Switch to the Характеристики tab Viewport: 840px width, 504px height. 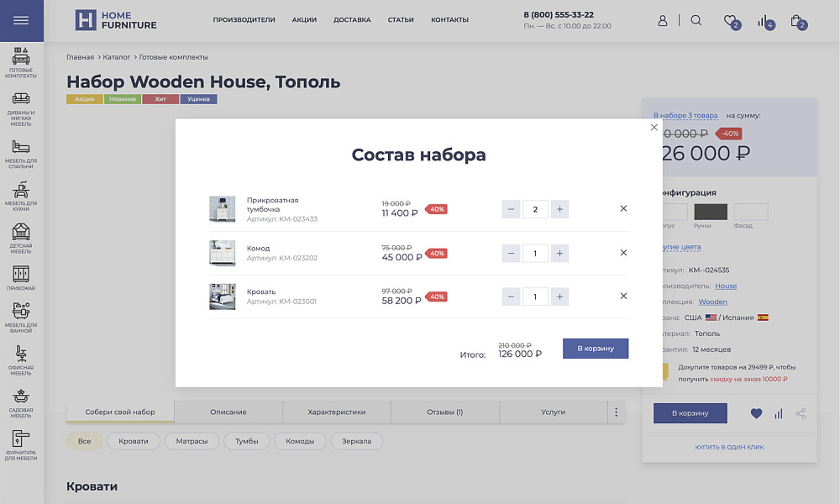tap(338, 412)
